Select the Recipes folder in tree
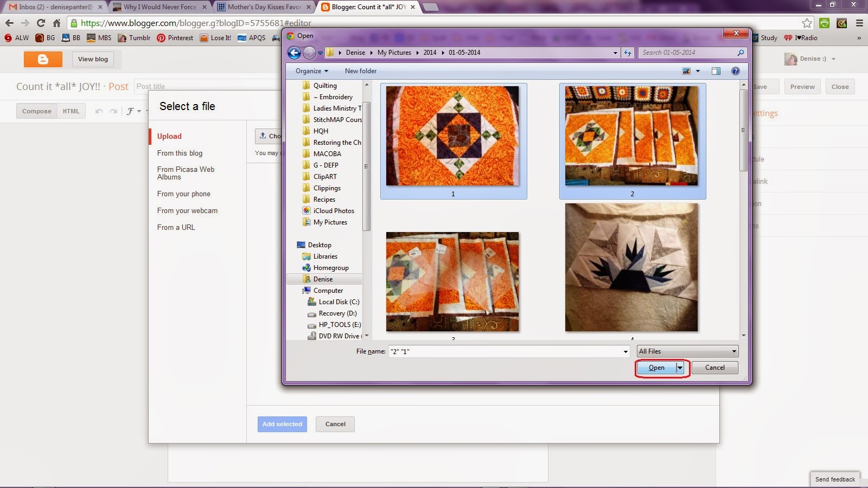This screenshot has width=868, height=488. click(x=324, y=200)
